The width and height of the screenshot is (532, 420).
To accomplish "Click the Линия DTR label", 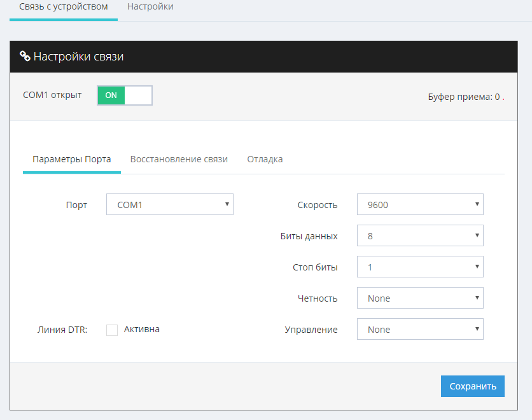I will (x=62, y=330).
